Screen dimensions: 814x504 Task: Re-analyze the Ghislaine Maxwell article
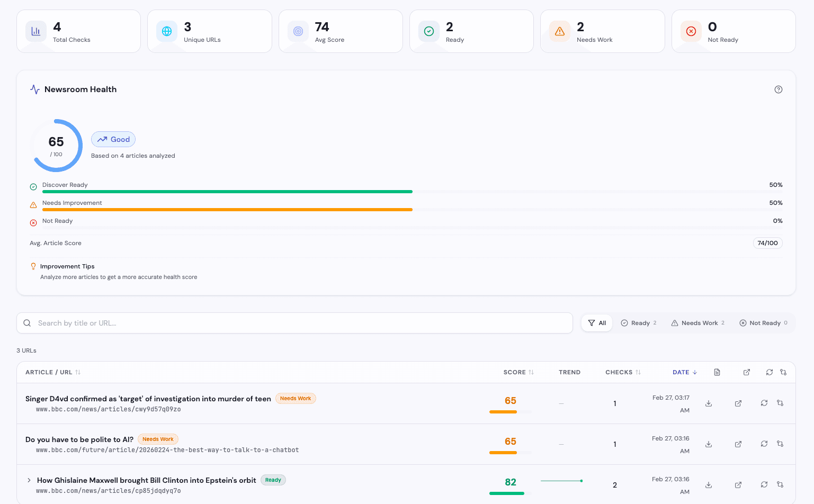[x=764, y=484]
